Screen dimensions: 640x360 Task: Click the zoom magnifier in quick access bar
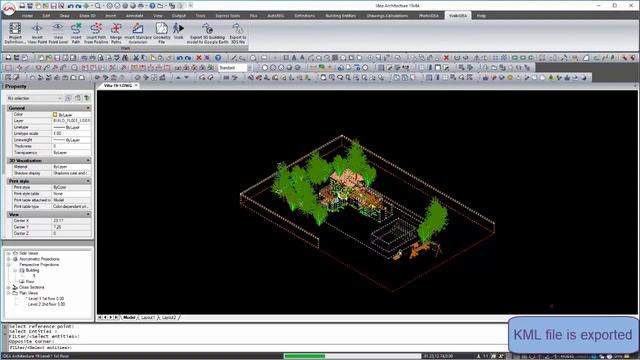coord(98,6)
